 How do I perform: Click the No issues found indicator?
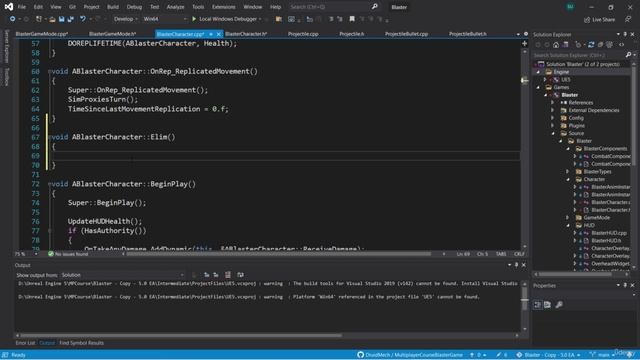coord(68,254)
